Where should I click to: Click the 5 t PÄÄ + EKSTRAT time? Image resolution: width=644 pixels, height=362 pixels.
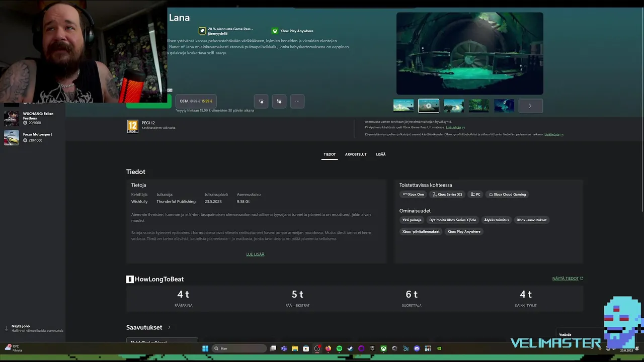click(297, 294)
